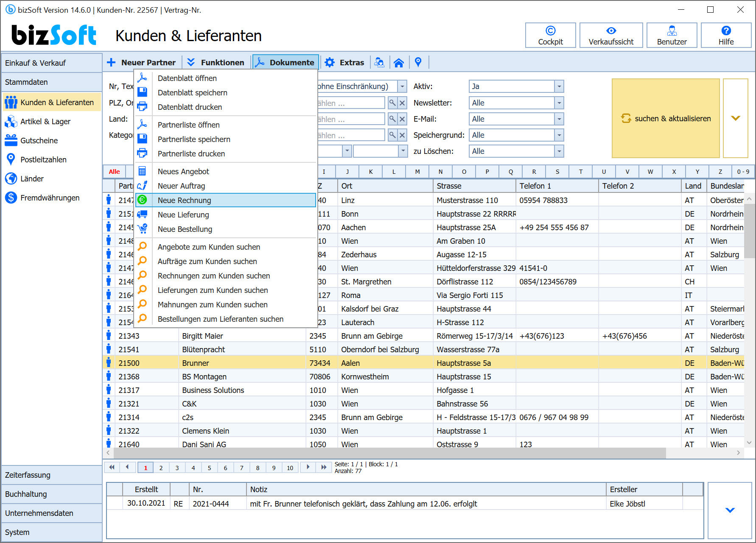Select the Brunner row 21500
Screen dimensions: 756x543
(x=423, y=363)
